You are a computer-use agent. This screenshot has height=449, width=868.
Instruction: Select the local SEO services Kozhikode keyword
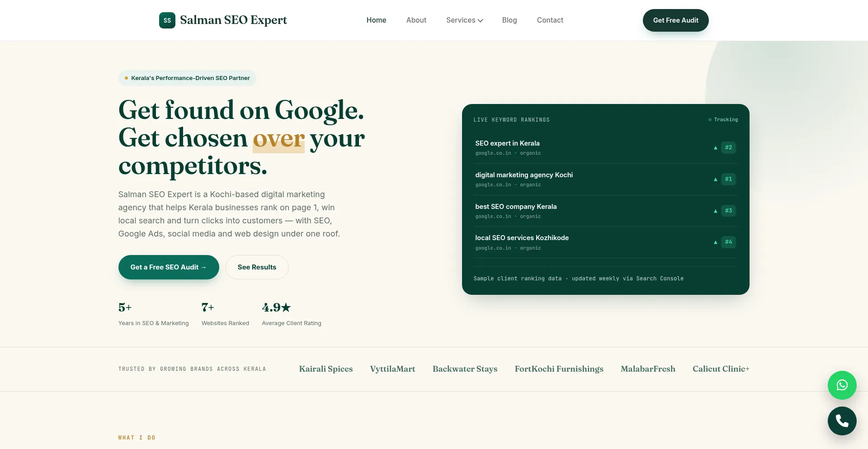522,238
